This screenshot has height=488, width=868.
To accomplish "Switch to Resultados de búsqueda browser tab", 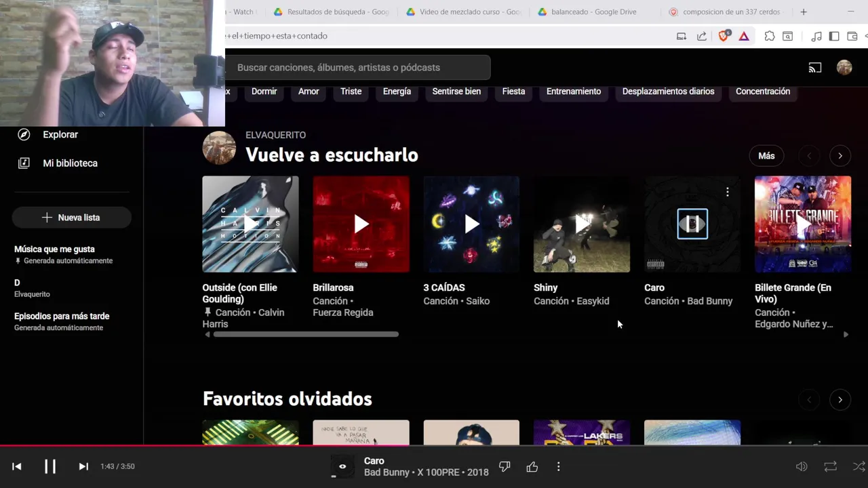I will coord(332,12).
